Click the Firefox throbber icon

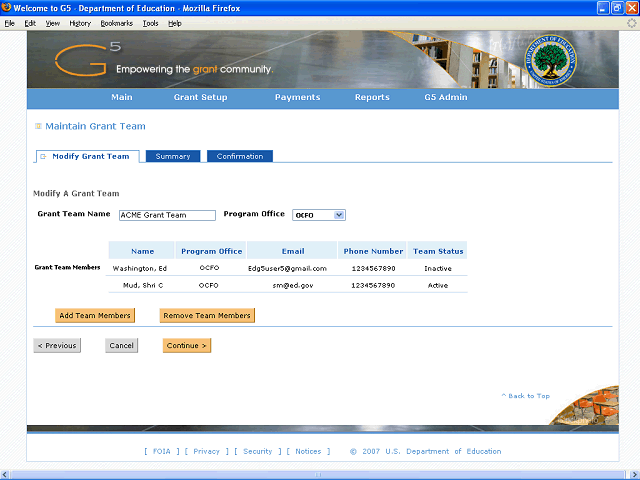(x=631, y=22)
